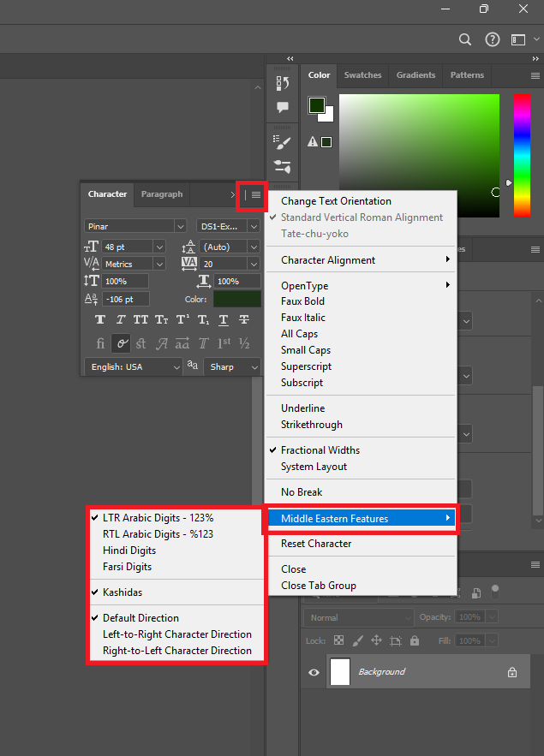This screenshot has height=756, width=544.
Task: Switch to the Swatches tab
Action: point(362,75)
